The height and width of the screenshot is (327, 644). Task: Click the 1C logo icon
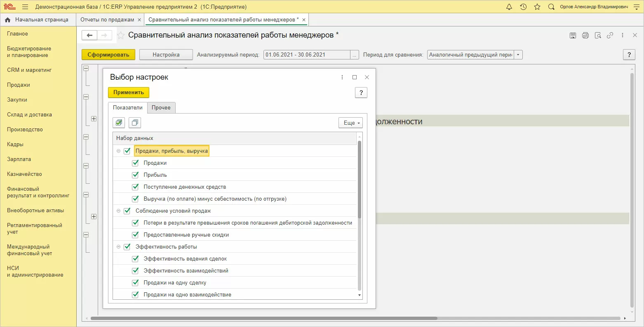click(x=9, y=7)
